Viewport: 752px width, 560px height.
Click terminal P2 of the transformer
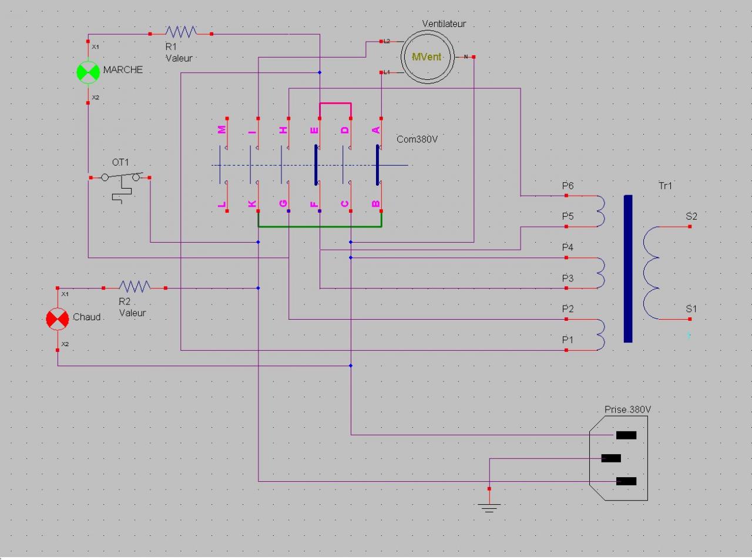coord(566,319)
